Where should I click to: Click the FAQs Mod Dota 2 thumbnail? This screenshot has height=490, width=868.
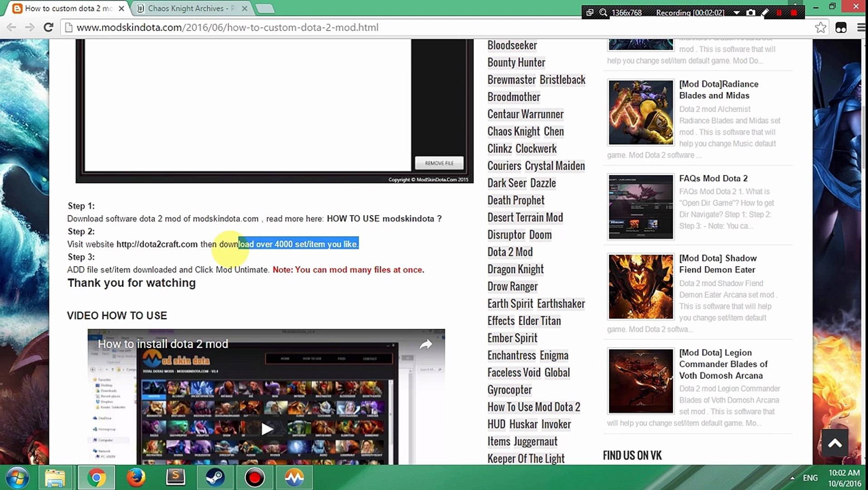[x=641, y=207]
